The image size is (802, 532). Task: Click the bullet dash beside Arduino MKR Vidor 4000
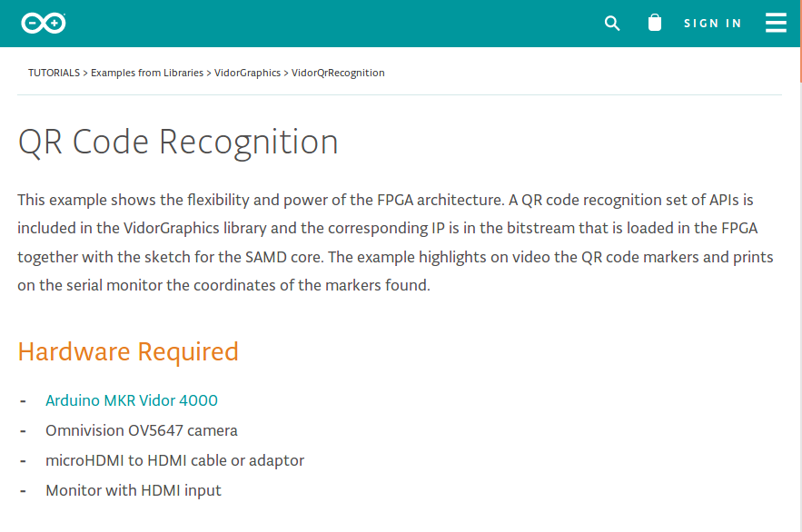[23, 400]
